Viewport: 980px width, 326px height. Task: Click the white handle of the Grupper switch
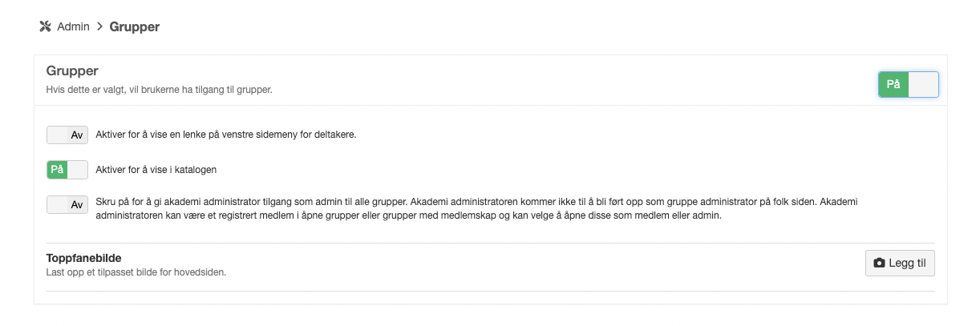click(x=923, y=84)
